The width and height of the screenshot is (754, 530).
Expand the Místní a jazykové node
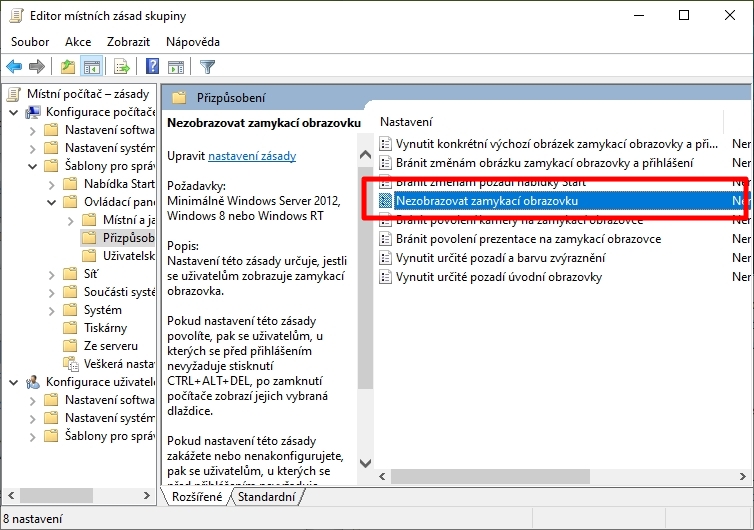pos(71,220)
